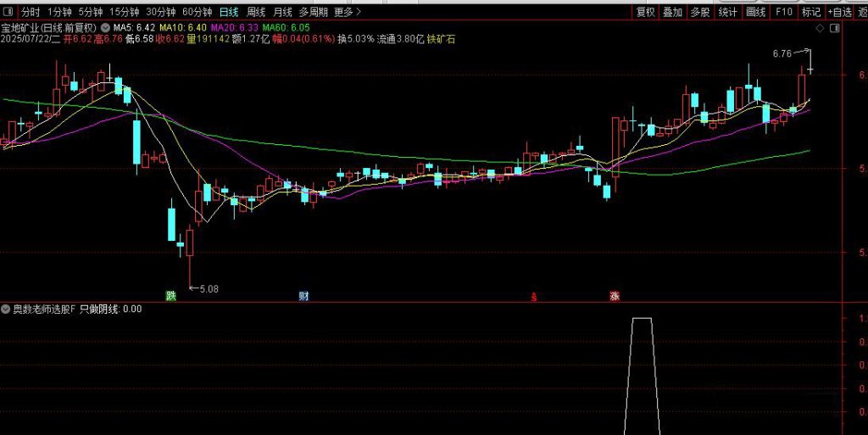Viewport: 868px width, 435px height.
Task: Switch to the 分时 chart tab
Action: point(31,12)
